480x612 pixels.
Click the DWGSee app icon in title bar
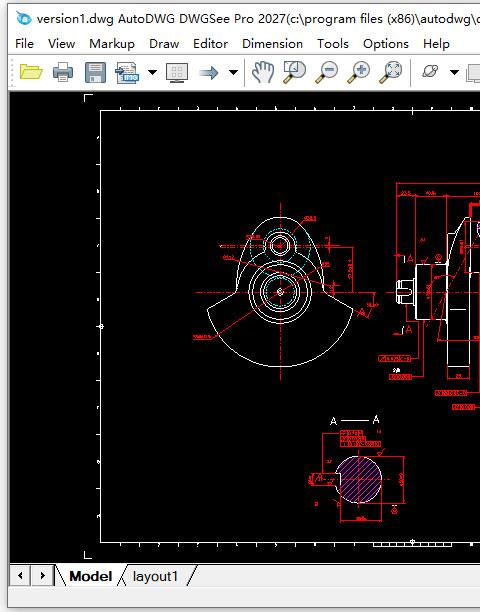23,18
